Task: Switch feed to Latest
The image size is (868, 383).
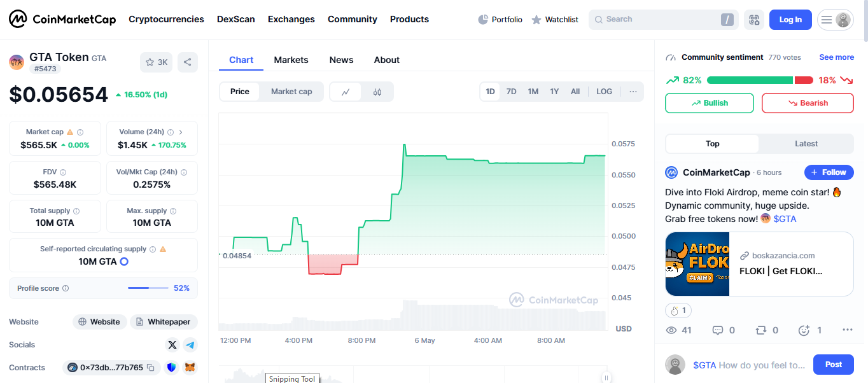Action: tap(806, 144)
